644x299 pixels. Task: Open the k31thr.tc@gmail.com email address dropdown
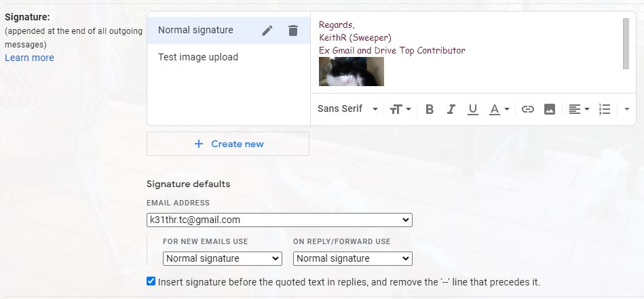pyautogui.click(x=280, y=220)
